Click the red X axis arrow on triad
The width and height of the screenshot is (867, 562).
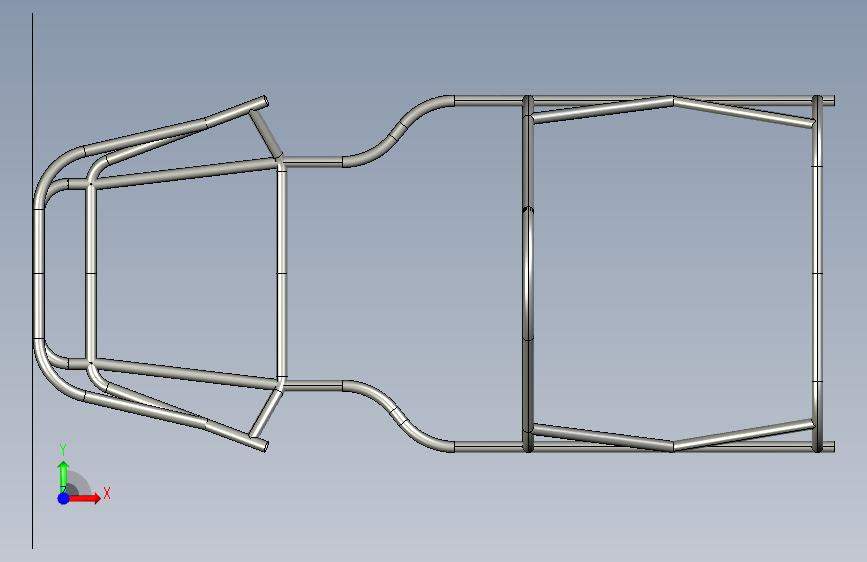point(84,498)
